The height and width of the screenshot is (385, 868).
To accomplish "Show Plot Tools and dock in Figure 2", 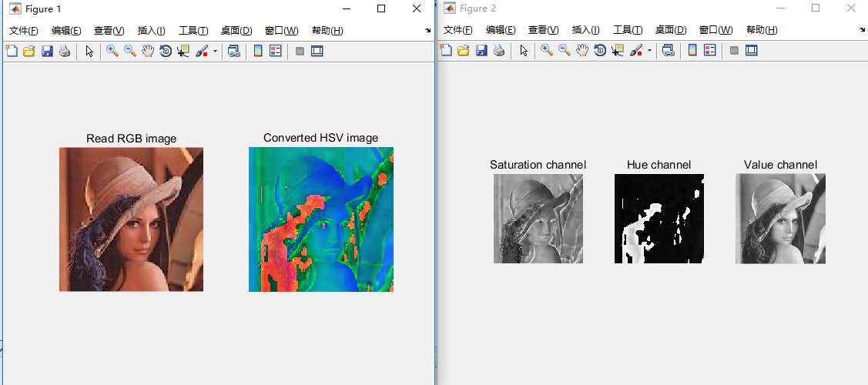I will pyautogui.click(x=751, y=50).
